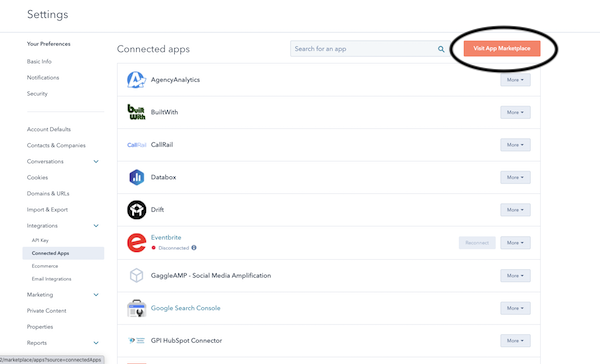600x364 pixels.
Task: Click the Eventbrite Reconnect button
Action: tap(477, 243)
